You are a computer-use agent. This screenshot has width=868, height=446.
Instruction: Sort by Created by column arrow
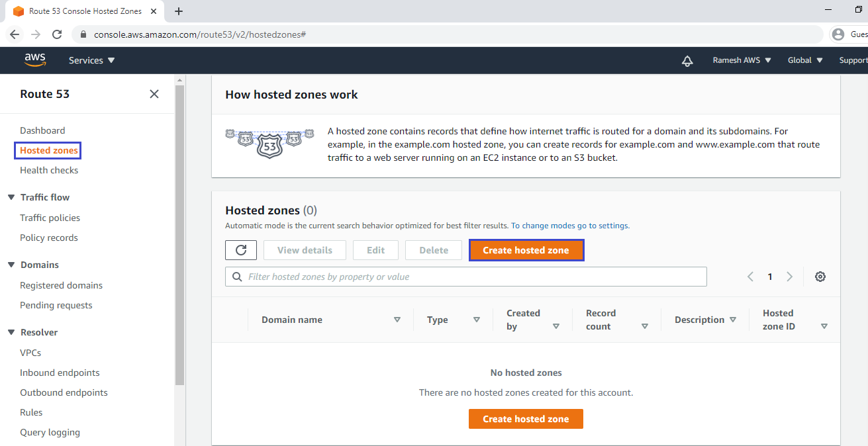click(x=556, y=326)
